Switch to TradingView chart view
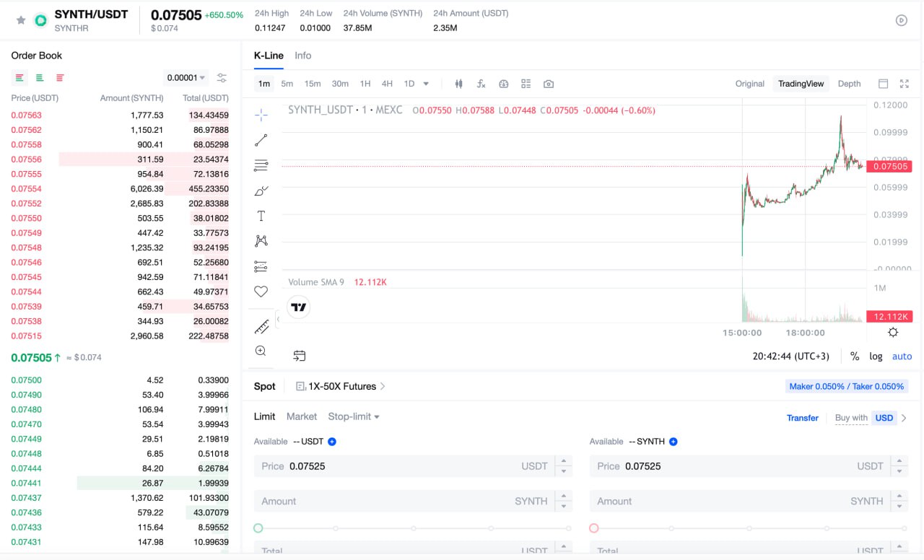924x560 pixels. point(801,84)
